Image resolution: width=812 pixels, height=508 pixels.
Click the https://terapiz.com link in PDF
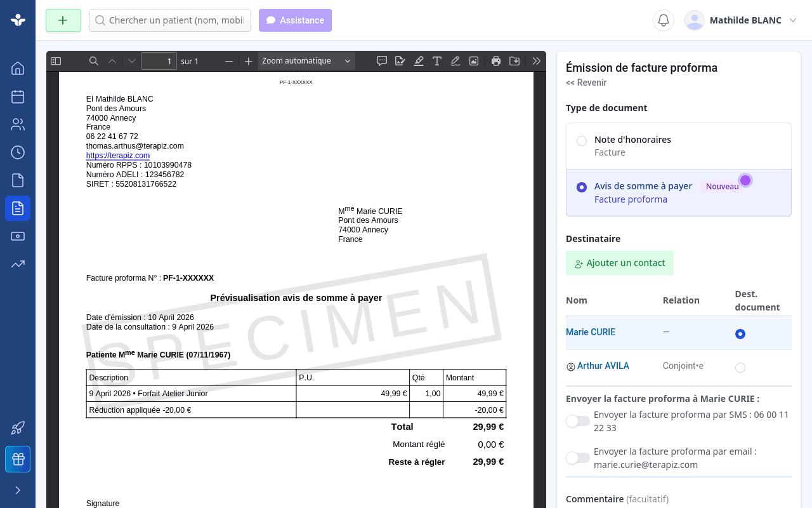(118, 156)
